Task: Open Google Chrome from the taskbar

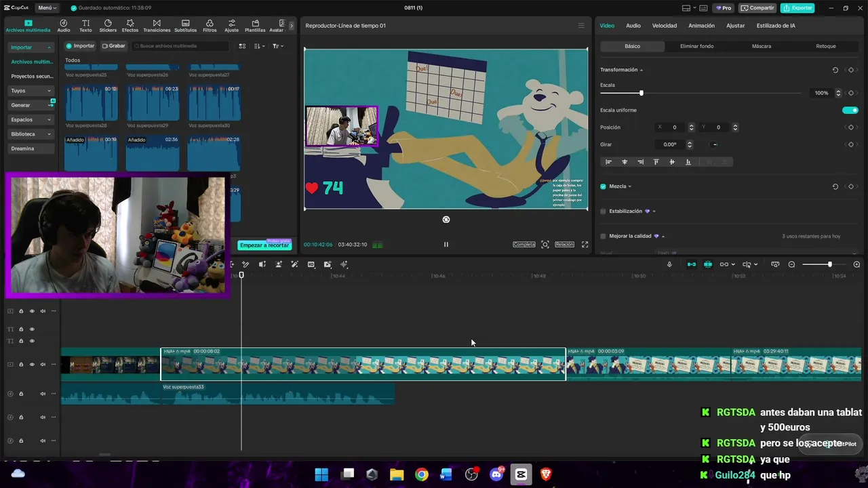Action: tap(422, 474)
